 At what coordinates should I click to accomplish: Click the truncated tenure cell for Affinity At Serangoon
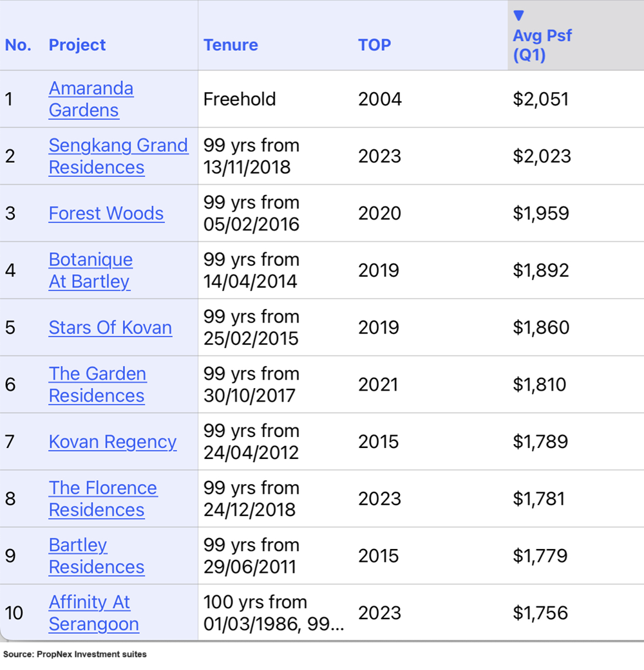pos(273,613)
